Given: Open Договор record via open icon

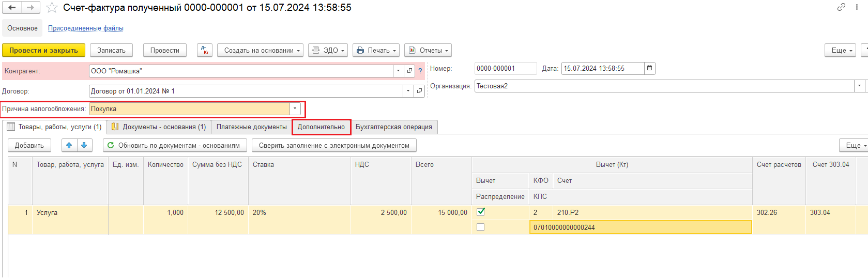Looking at the screenshot, I should click(419, 91).
